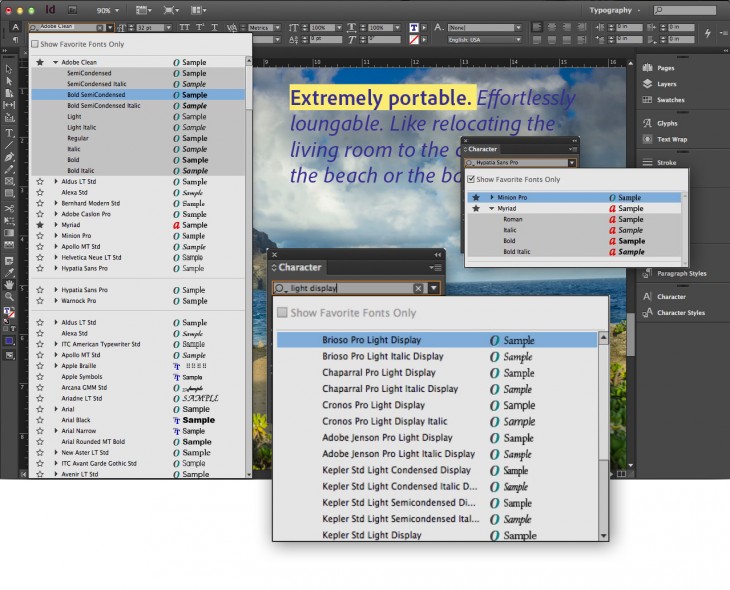Toggle the favorite star for Bernhard Modern Std

(40, 203)
